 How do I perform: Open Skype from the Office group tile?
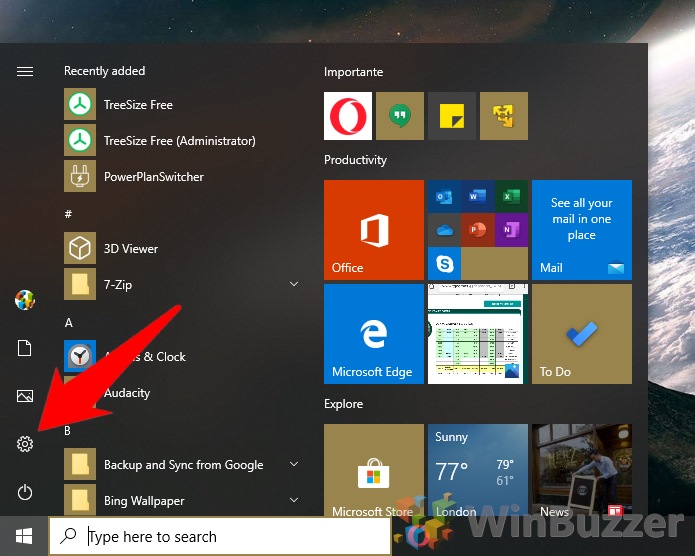pos(444,263)
